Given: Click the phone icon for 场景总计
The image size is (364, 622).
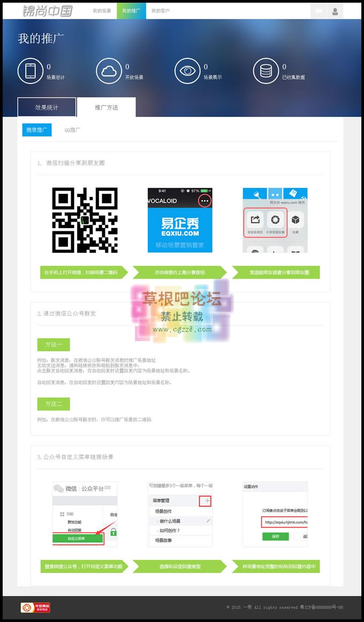Looking at the screenshot, I should pos(31,71).
